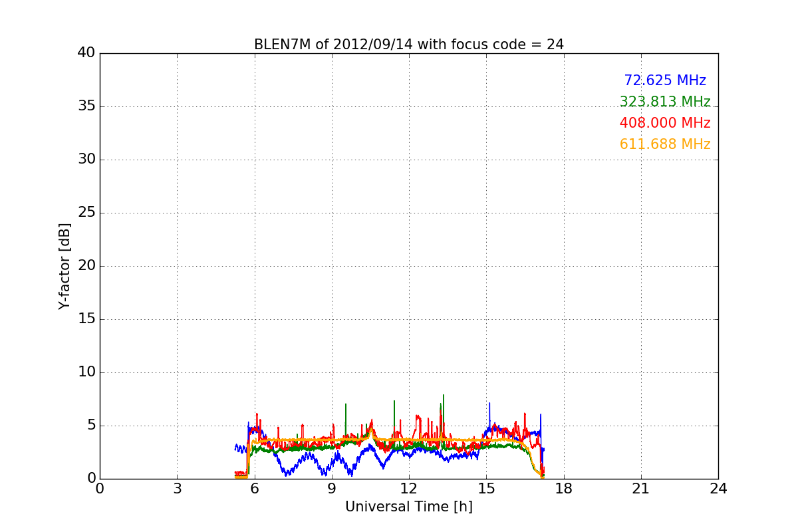Click the y-axis tick label 10
Image resolution: width=798 pixels, height=532 pixels.
tap(86, 372)
